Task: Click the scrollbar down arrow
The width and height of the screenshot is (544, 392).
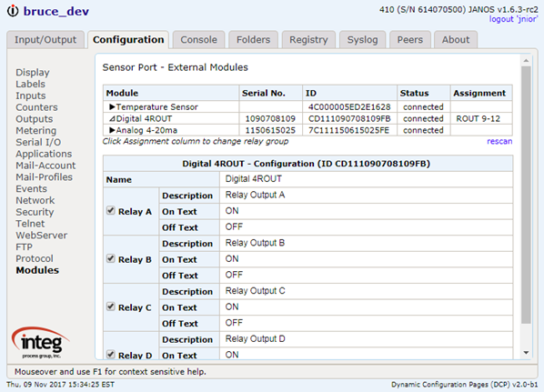Action: 526,353
